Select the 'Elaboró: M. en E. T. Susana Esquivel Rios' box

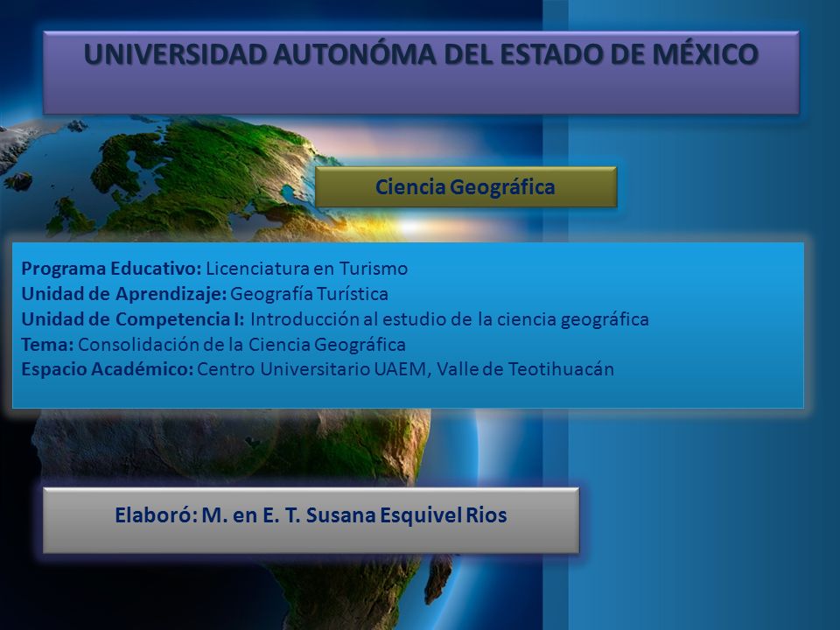click(x=311, y=520)
